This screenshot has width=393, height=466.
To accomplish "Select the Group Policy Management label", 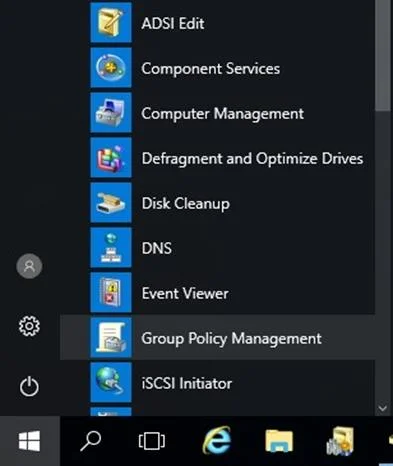I will tap(231, 339).
